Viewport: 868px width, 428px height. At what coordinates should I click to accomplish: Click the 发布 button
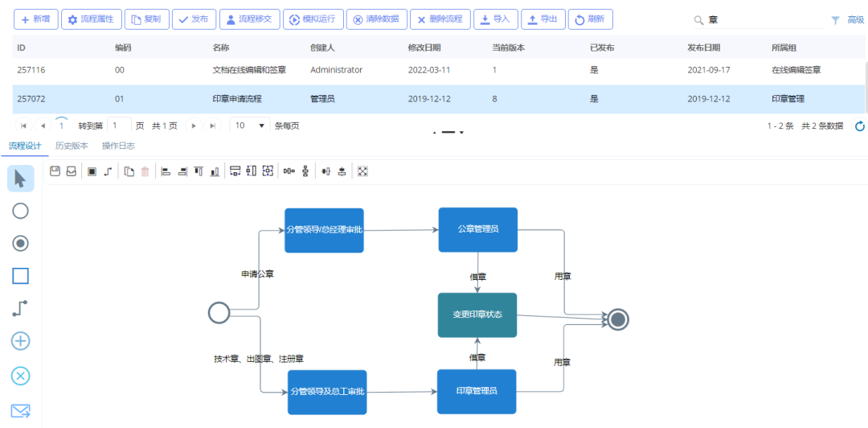pos(194,19)
